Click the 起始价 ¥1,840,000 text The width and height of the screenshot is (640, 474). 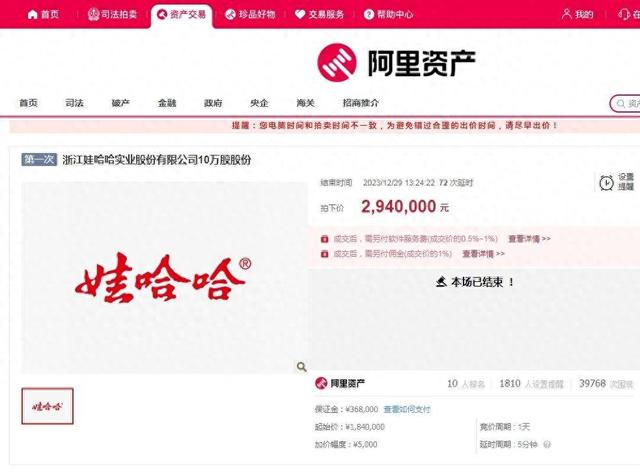[350, 427]
